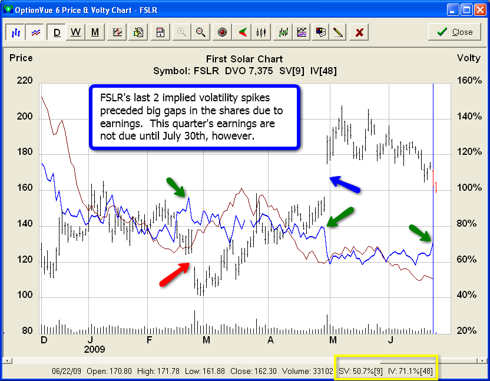Open the color palette settings icon

click(321, 32)
